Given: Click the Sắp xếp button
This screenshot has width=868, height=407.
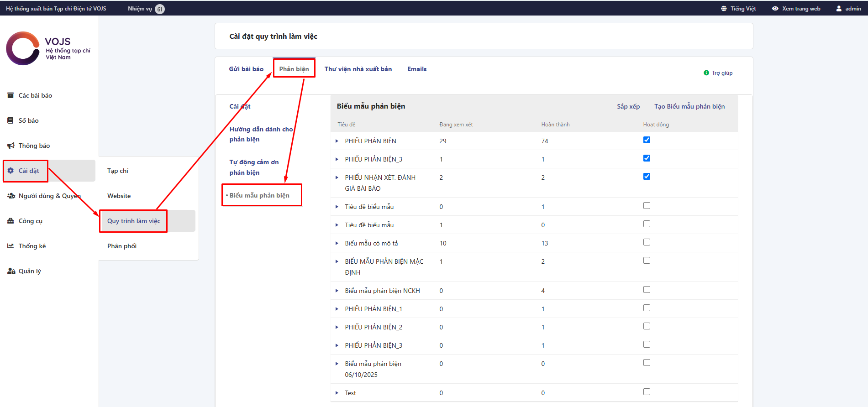Looking at the screenshot, I should pyautogui.click(x=628, y=106).
